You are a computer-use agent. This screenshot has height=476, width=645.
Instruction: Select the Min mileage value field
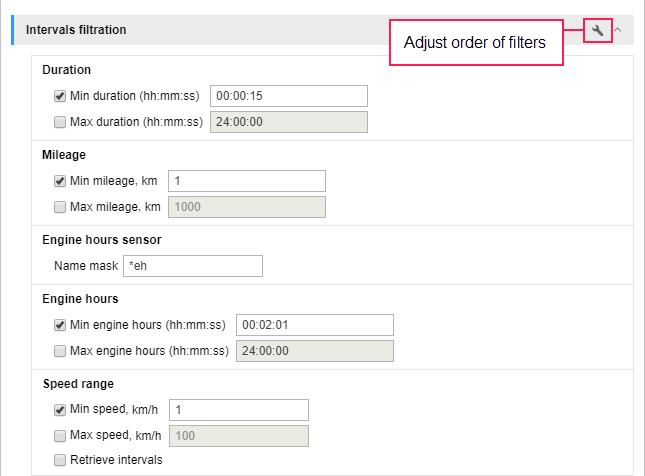tap(247, 181)
